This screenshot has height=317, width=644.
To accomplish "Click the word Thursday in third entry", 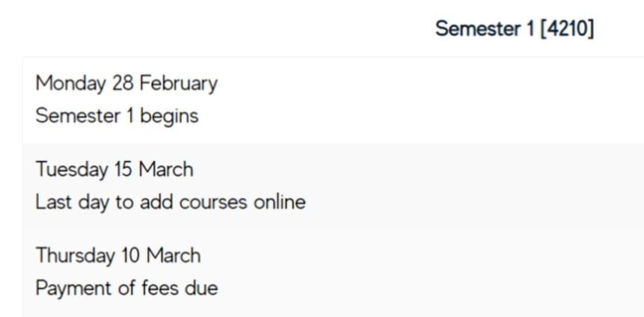I will [75, 256].
